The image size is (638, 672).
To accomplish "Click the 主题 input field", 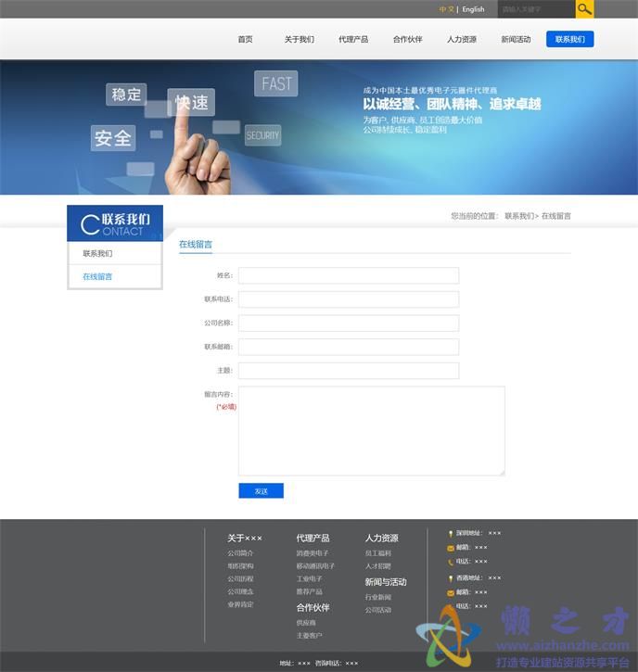I will [x=349, y=371].
